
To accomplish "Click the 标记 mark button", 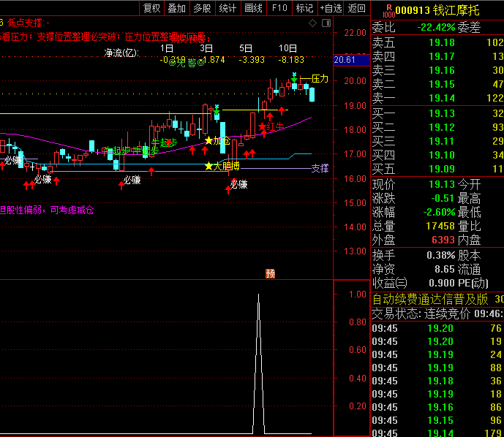I will click(x=304, y=8).
